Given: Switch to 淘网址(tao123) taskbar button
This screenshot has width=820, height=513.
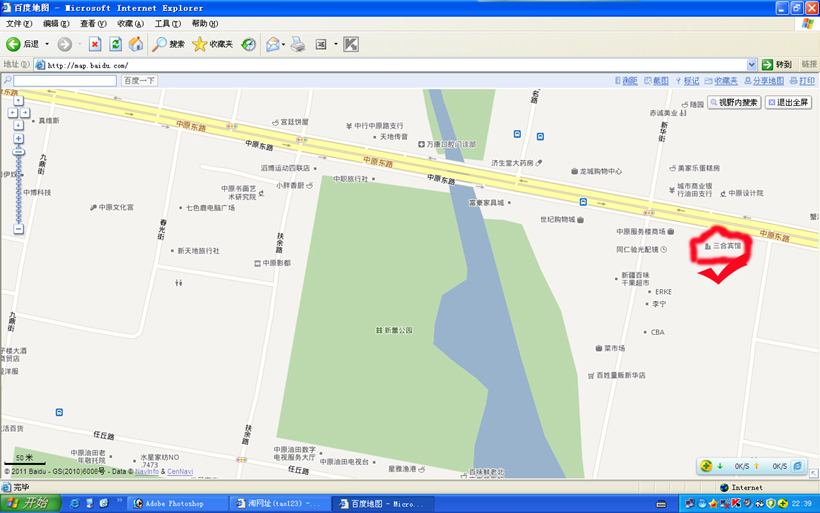Looking at the screenshot, I should (x=278, y=504).
